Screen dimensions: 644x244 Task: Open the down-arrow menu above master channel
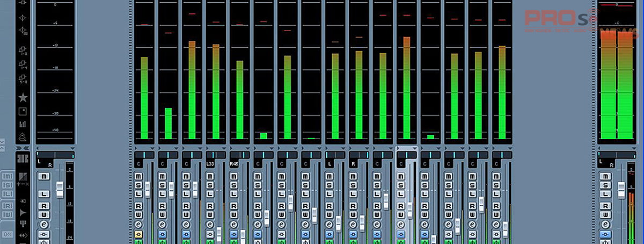(x=634, y=148)
